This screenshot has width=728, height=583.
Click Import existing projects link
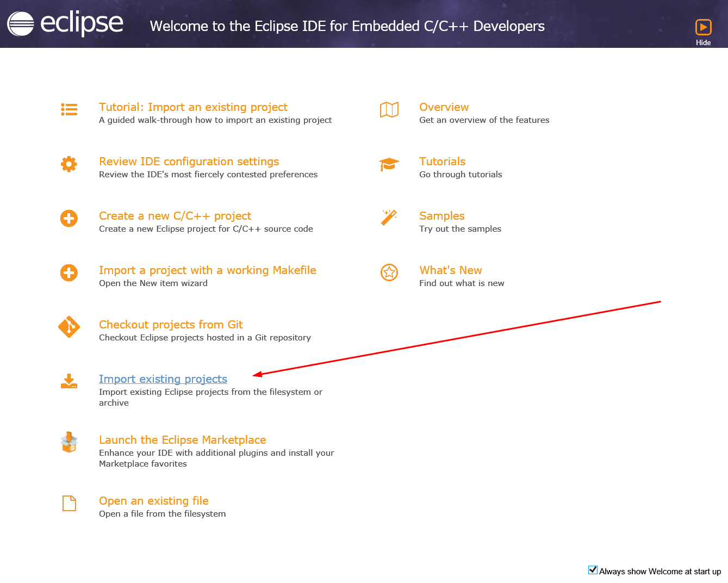pos(163,379)
